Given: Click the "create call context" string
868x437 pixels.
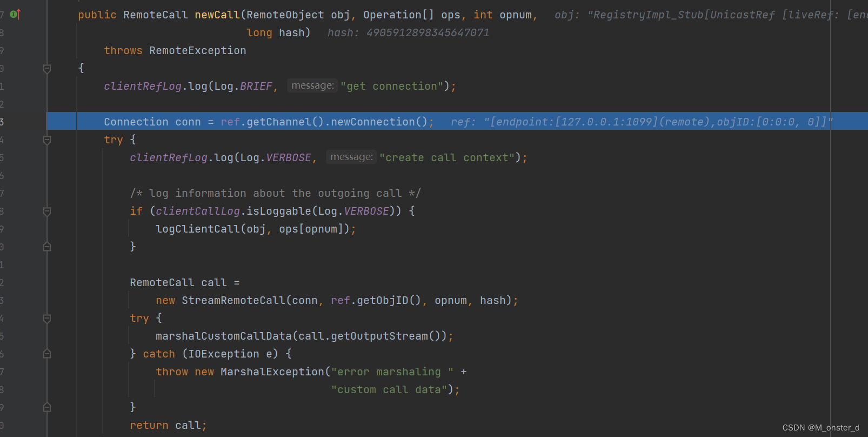Looking at the screenshot, I should point(447,158).
